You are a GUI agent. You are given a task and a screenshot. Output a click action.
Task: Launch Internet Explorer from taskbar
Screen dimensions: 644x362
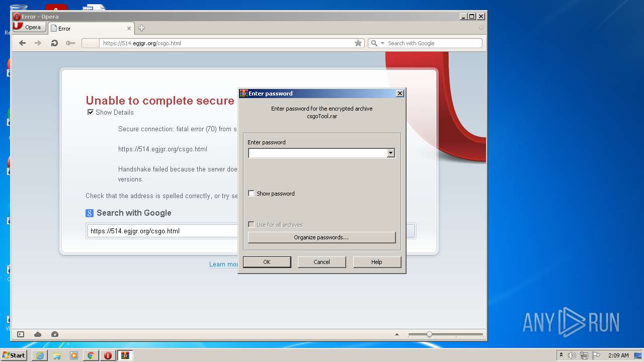tap(40, 355)
